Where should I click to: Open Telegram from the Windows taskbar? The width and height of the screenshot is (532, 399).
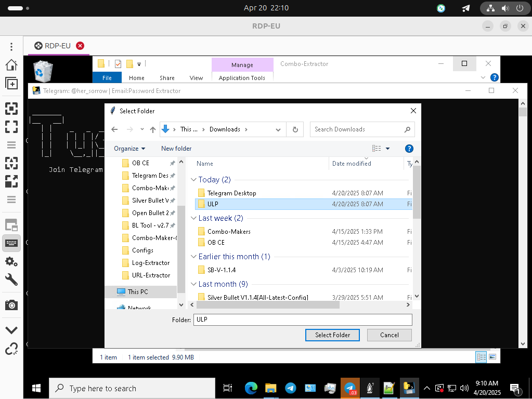tap(291, 388)
